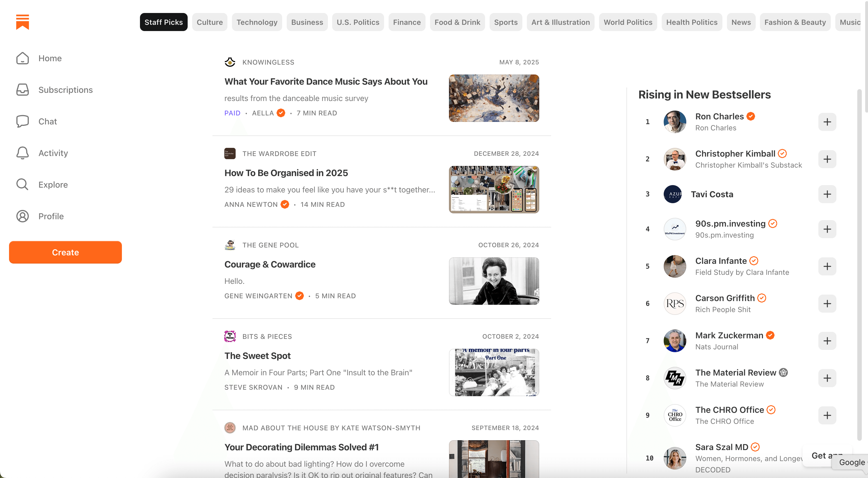Viewport: 868px width, 478px height.
Task: Open author Aella's profile link
Action: coord(263,113)
